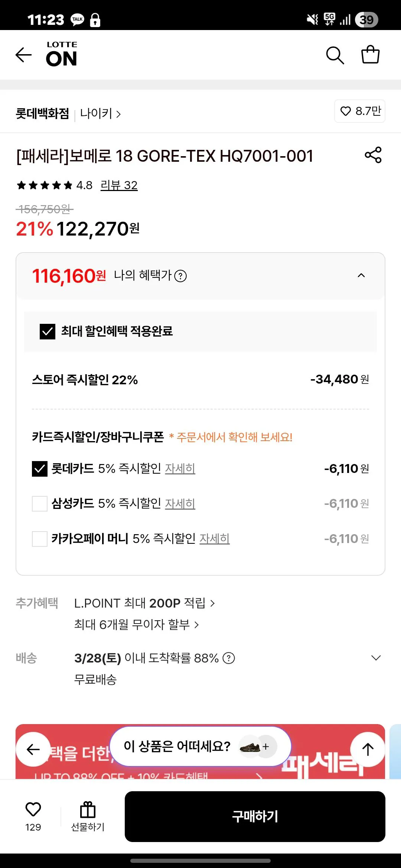Click the back arrow at top left

click(24, 55)
